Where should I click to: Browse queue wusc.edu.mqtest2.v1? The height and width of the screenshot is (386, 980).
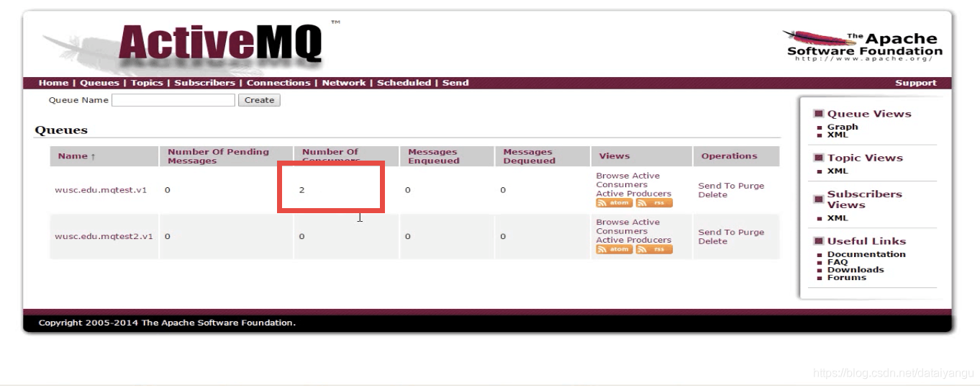[x=612, y=222]
